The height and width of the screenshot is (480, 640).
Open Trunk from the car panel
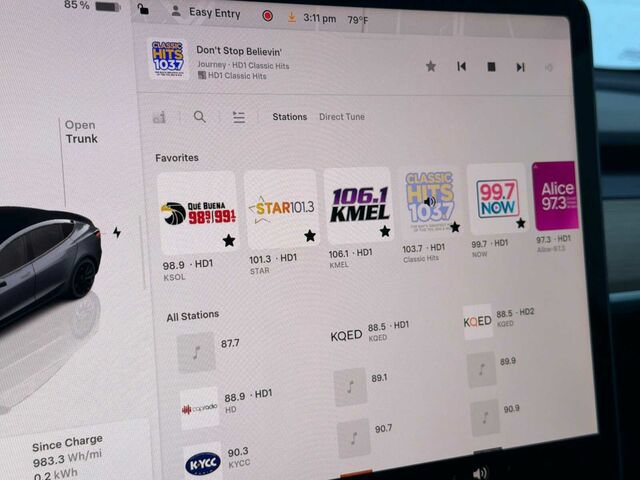[x=81, y=132]
